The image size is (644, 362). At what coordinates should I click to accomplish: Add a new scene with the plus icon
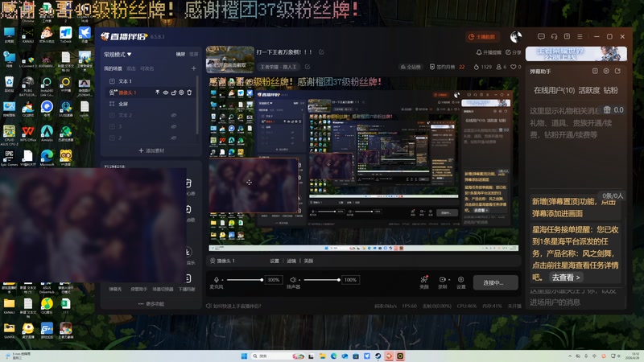pos(193,68)
